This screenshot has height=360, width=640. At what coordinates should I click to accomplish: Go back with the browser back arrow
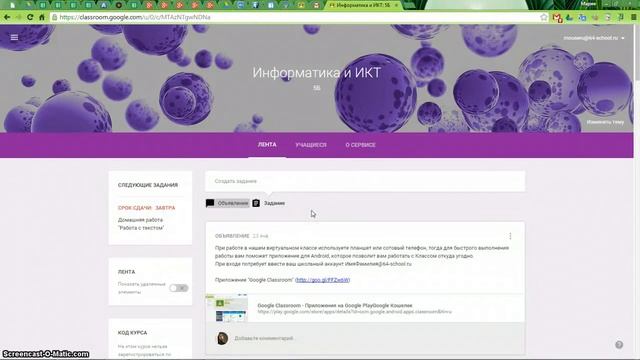tap(7, 17)
